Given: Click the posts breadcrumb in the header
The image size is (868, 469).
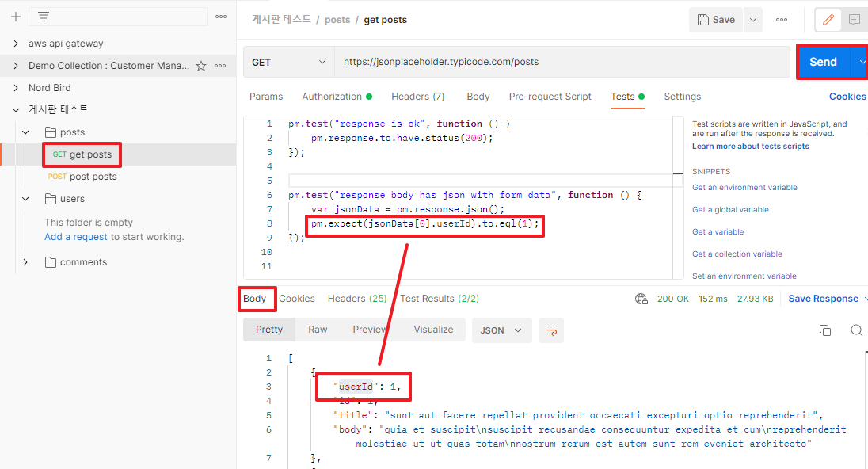Looking at the screenshot, I should click(337, 20).
